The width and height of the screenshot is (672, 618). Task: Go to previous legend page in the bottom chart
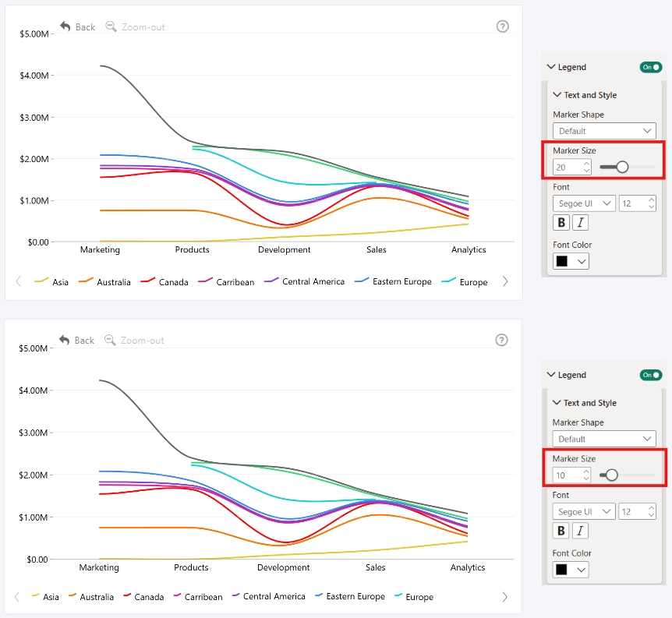(17, 597)
